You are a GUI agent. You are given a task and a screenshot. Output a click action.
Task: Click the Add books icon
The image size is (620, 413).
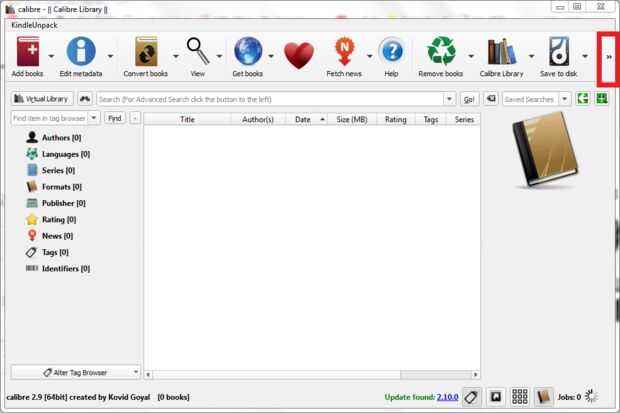coord(28,51)
